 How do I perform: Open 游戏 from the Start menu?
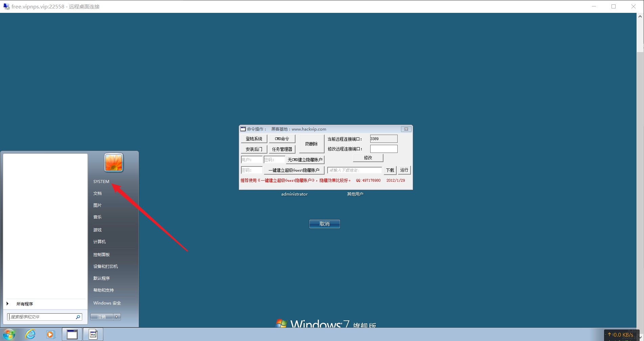97,230
